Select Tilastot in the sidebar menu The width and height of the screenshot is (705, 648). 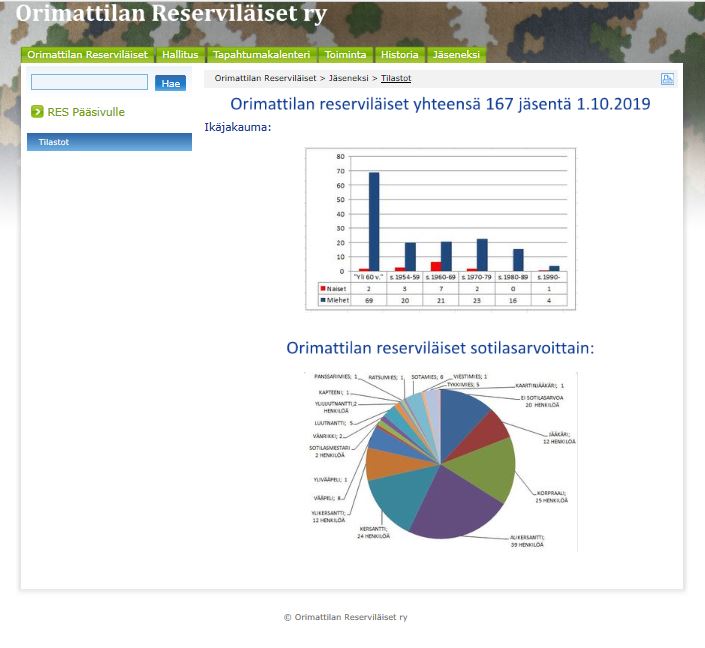pyautogui.click(x=109, y=142)
